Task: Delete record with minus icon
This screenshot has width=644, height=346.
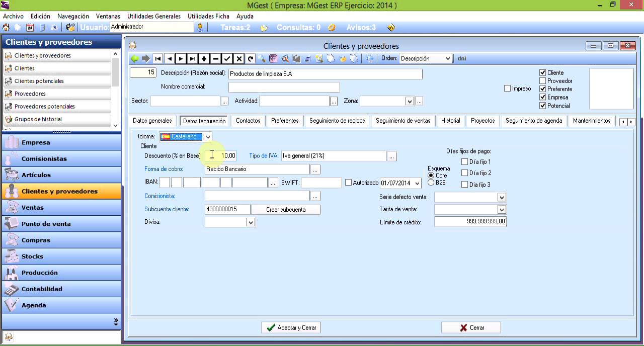Action: 215,59
